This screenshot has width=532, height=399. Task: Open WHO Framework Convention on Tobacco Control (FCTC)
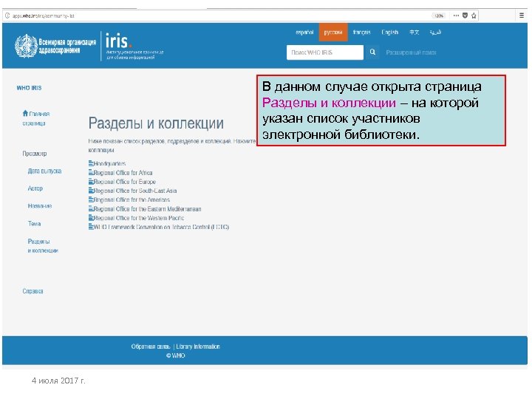pyautogui.click(x=161, y=227)
